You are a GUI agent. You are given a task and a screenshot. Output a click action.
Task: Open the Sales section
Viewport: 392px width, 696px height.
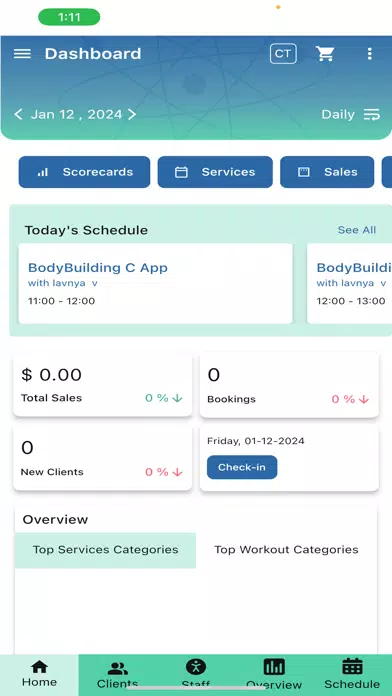[327, 172]
